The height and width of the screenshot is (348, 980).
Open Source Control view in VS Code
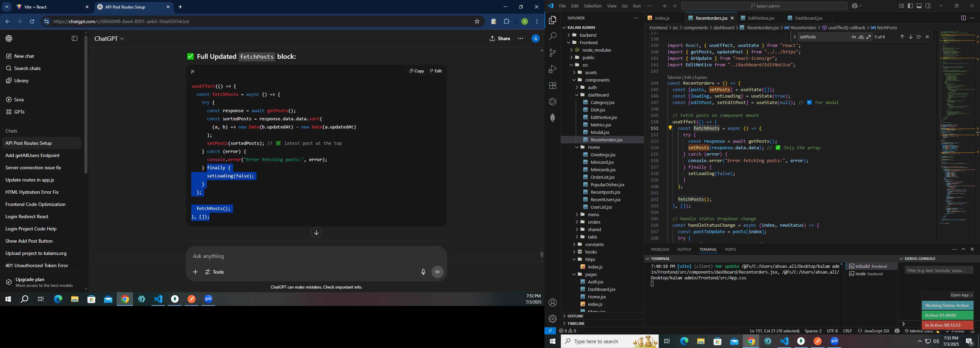point(552,53)
